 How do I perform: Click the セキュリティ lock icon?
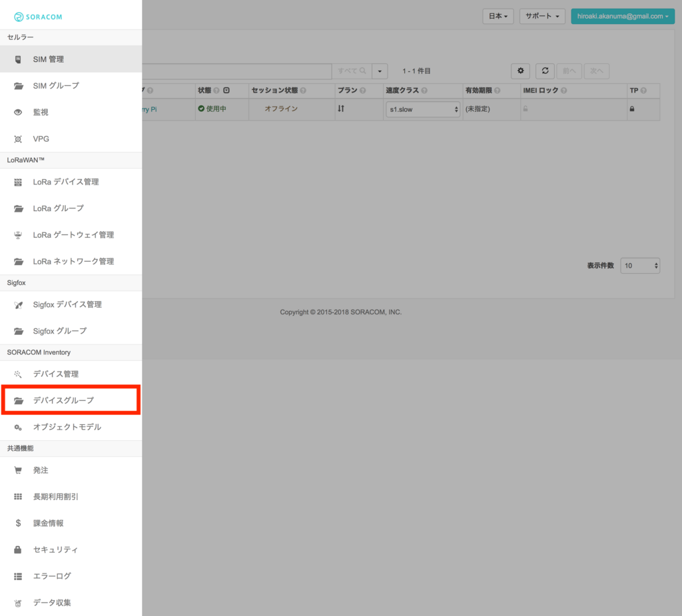tap(18, 549)
